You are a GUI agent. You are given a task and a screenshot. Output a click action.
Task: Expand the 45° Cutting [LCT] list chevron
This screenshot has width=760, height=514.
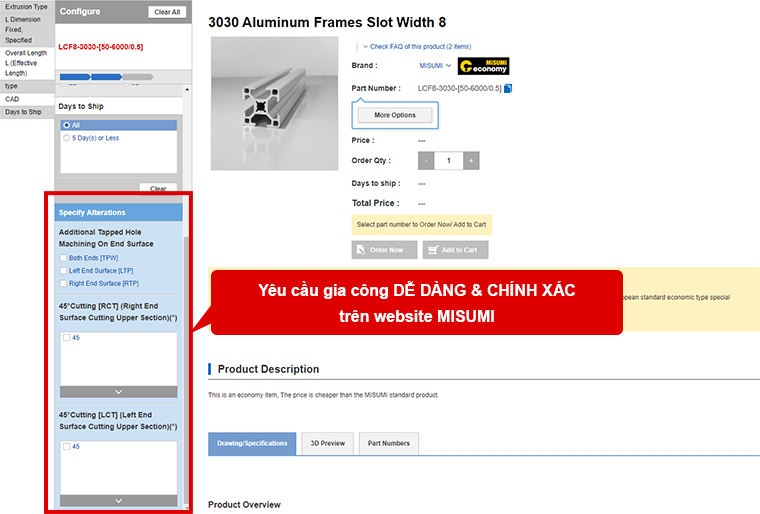pos(119,500)
